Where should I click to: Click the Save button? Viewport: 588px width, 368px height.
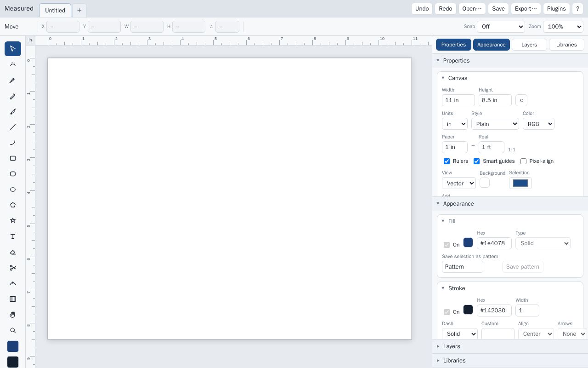click(x=498, y=9)
